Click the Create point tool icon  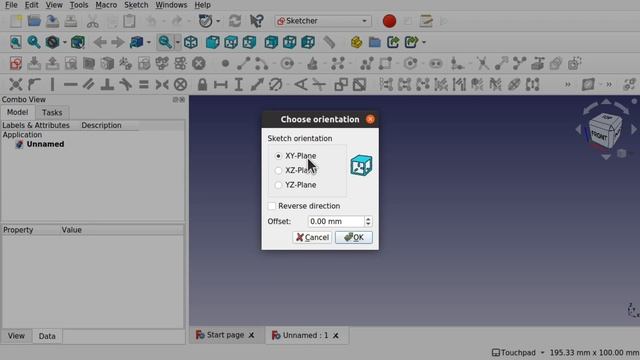click(225, 63)
